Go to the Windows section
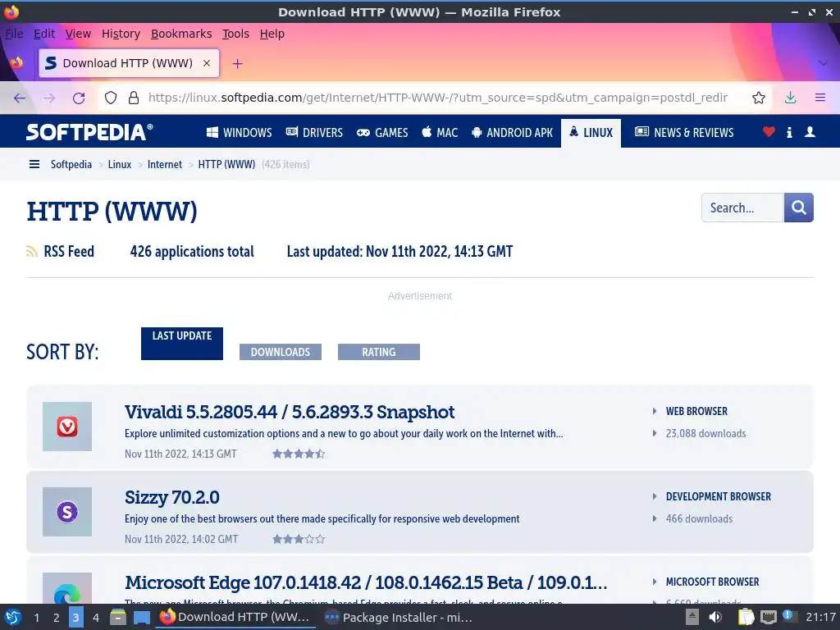The width and height of the screenshot is (840, 630). pyautogui.click(x=240, y=132)
